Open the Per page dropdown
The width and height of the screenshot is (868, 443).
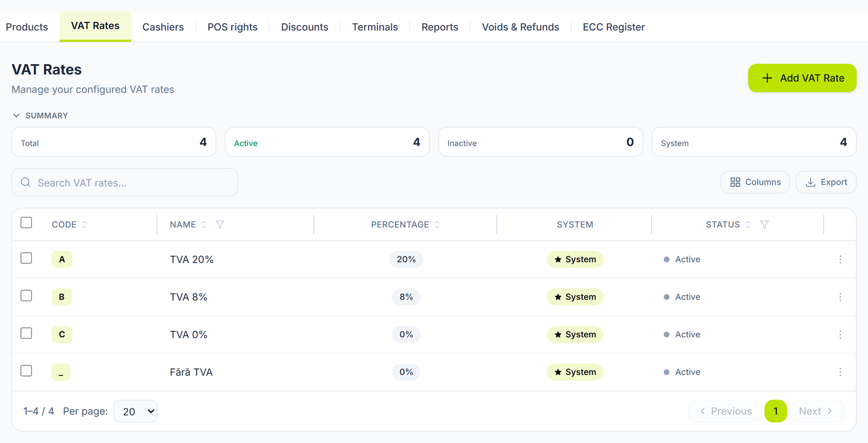click(x=135, y=411)
